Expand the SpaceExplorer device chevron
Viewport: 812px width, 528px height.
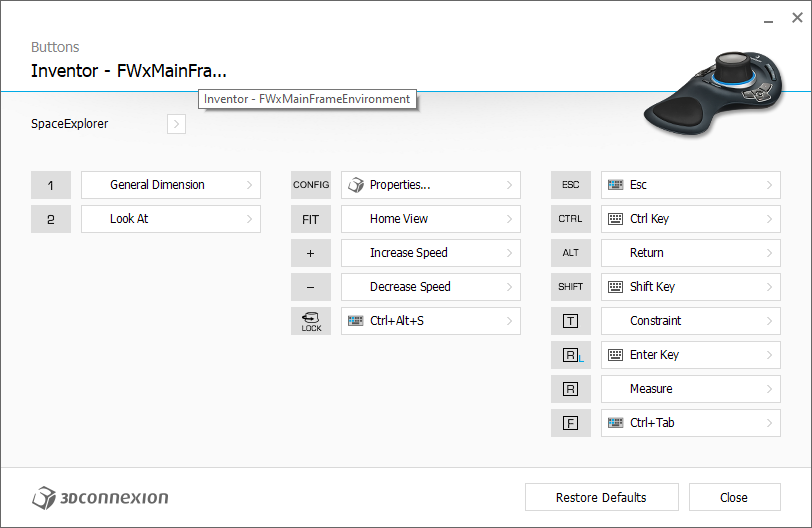(x=176, y=124)
